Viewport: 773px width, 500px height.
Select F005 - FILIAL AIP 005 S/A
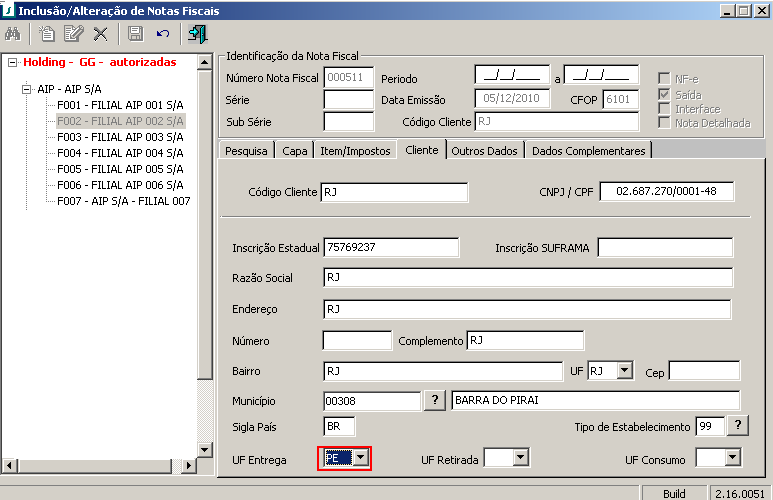(120, 169)
